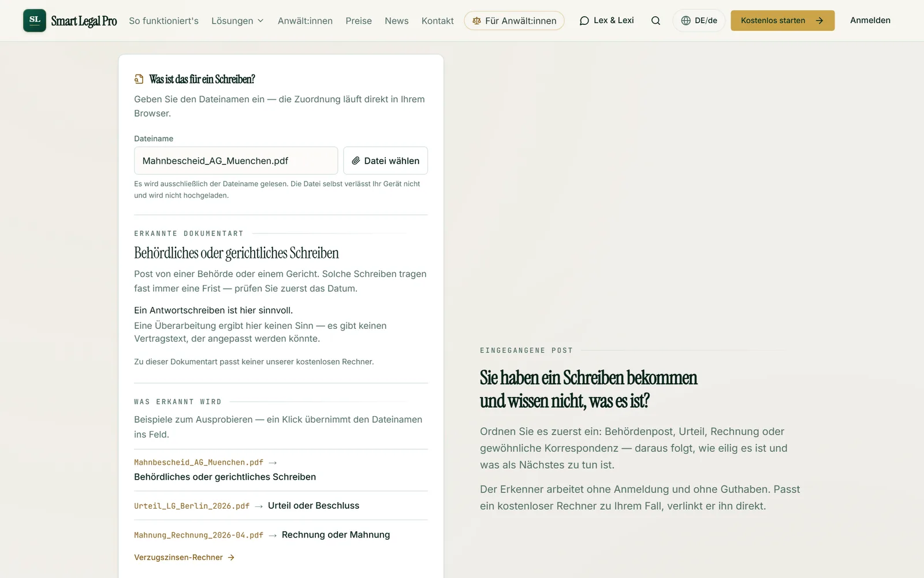Navigate to the News section
The width and height of the screenshot is (924, 578).
click(396, 21)
